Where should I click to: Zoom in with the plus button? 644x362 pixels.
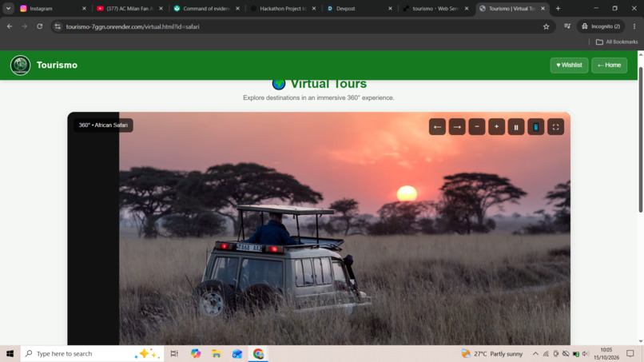[496, 127]
